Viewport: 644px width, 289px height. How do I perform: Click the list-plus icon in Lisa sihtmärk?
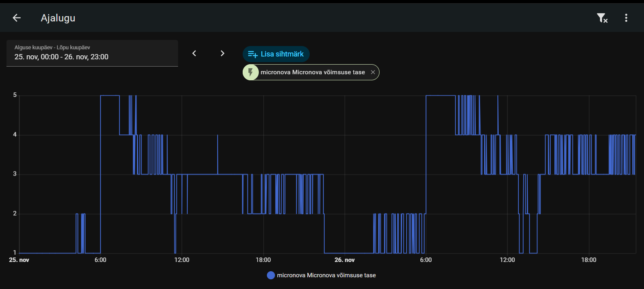253,54
